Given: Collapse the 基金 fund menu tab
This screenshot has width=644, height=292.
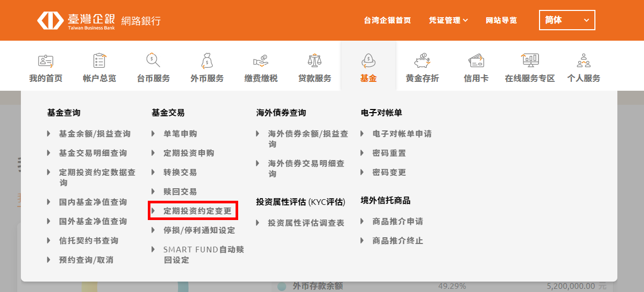Looking at the screenshot, I should (368, 67).
